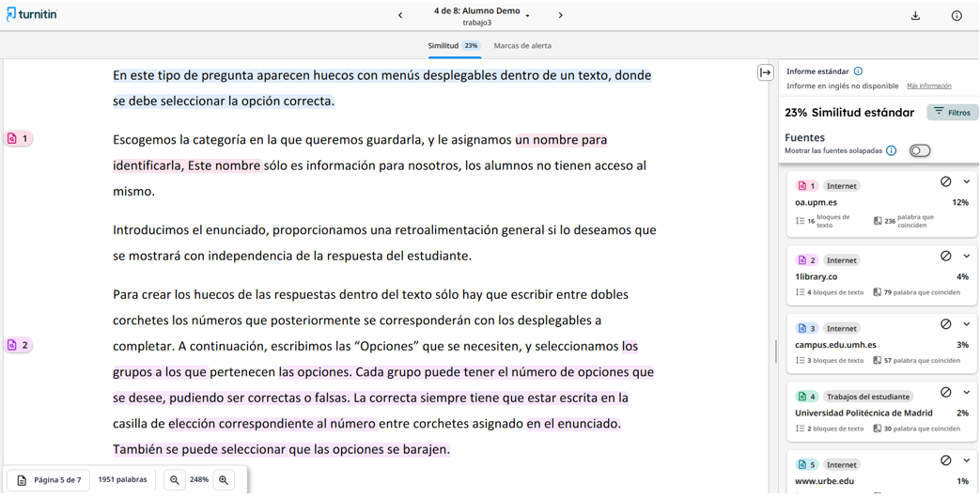Viewport: 980px width, 499px height.
Task: Exclude source 1library.co
Action: point(945,256)
